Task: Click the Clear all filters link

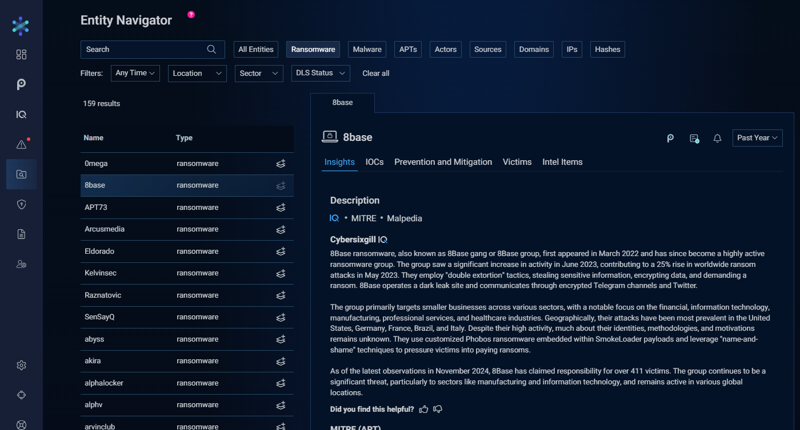Action: 376,73
